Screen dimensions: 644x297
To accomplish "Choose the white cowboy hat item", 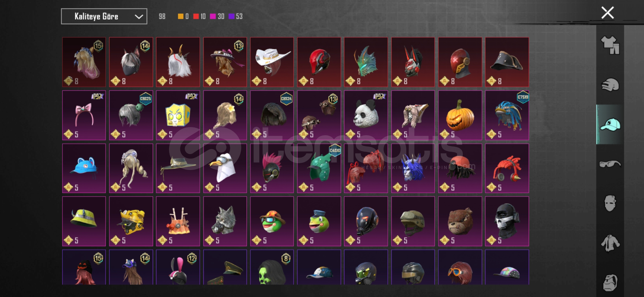I will point(272,62).
